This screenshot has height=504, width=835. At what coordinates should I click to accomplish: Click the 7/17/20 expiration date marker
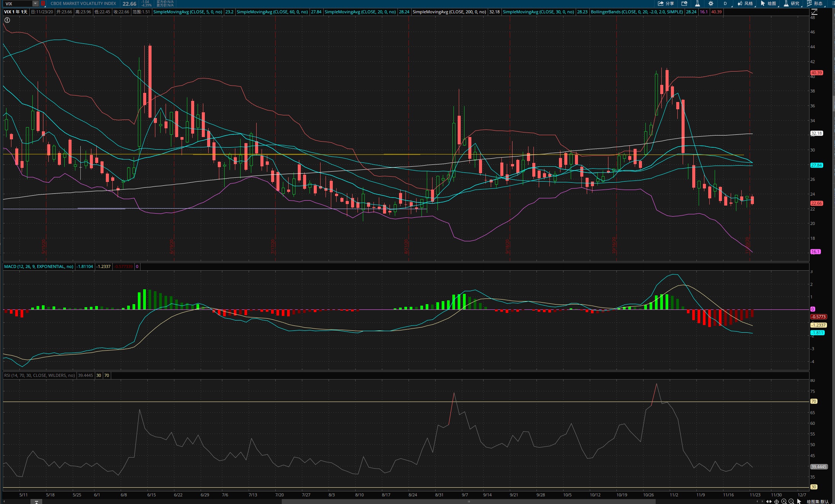point(273,246)
